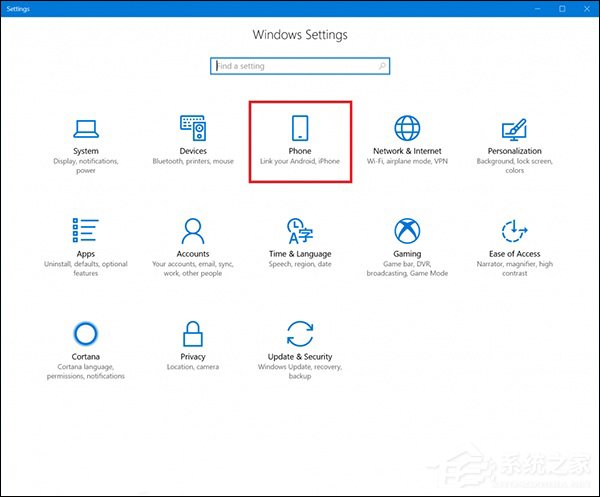Viewport: 600px width, 497px height.
Task: Click the Update & Security label
Action: click(x=300, y=357)
